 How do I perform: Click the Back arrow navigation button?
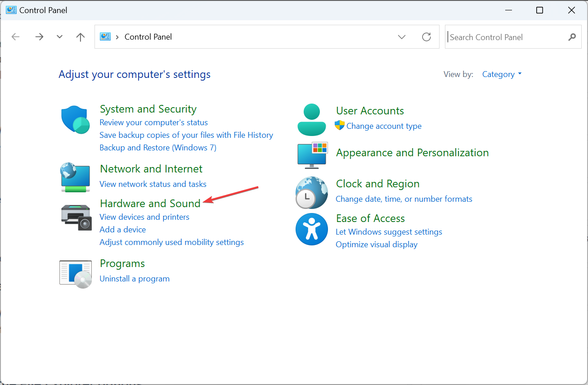(16, 37)
